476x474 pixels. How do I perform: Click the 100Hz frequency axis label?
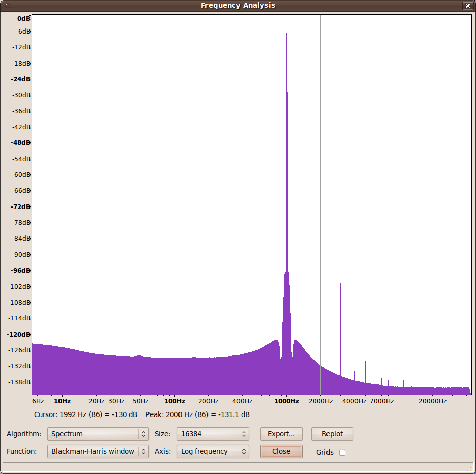pos(174,401)
